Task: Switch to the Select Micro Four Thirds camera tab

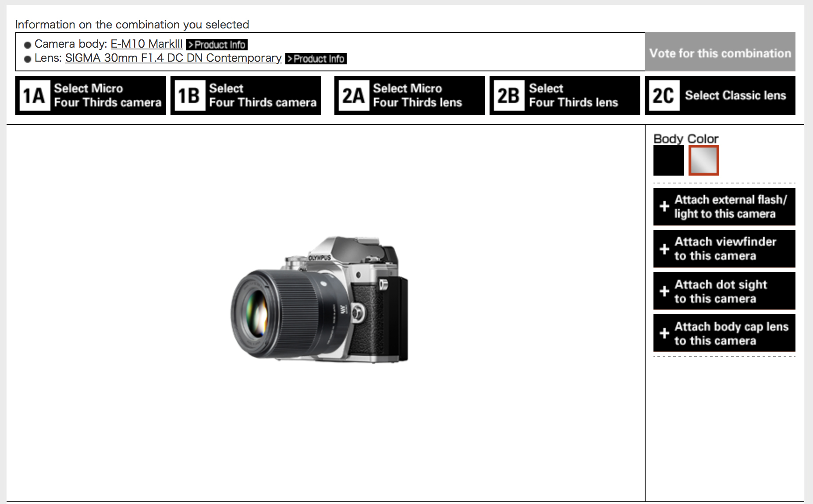Action: pyautogui.click(x=90, y=95)
